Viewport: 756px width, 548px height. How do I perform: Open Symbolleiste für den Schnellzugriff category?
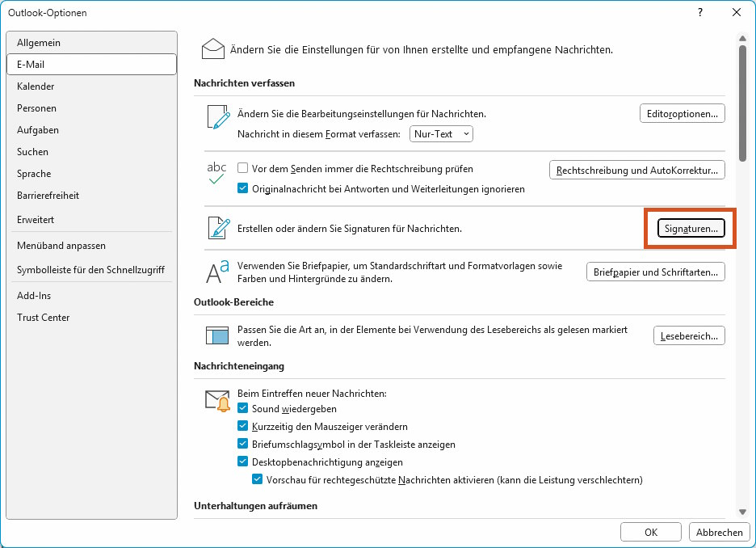coord(91,270)
